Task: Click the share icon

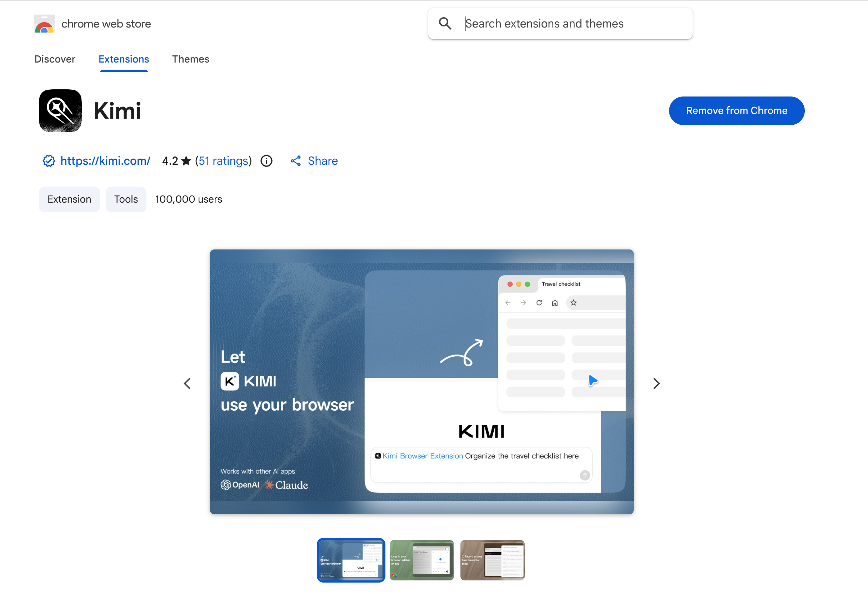Action: pos(296,161)
